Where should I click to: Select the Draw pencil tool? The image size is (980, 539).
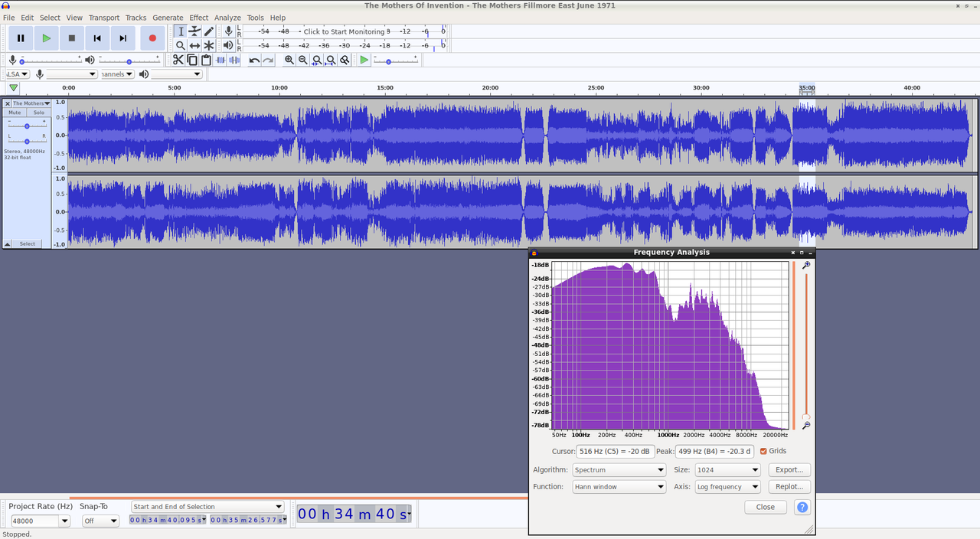click(208, 31)
